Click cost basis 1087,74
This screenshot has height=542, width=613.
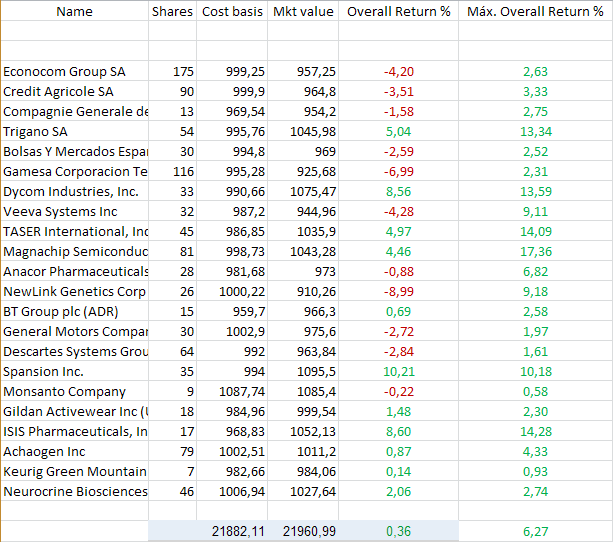coord(232,391)
